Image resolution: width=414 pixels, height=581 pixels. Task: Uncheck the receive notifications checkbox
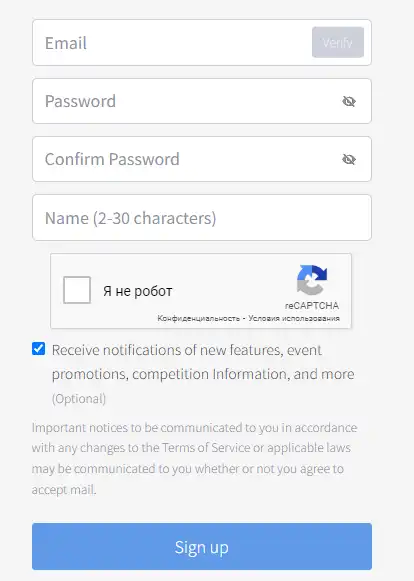pos(39,349)
